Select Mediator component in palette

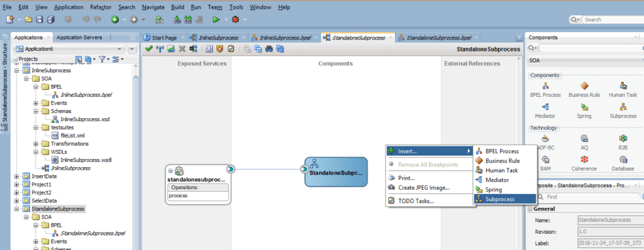(x=545, y=111)
